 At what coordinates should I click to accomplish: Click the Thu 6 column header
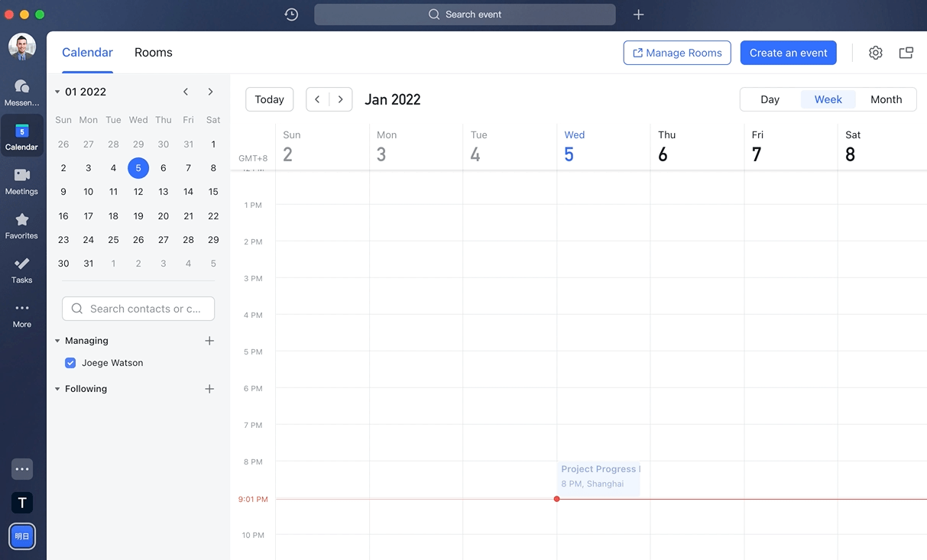point(697,147)
